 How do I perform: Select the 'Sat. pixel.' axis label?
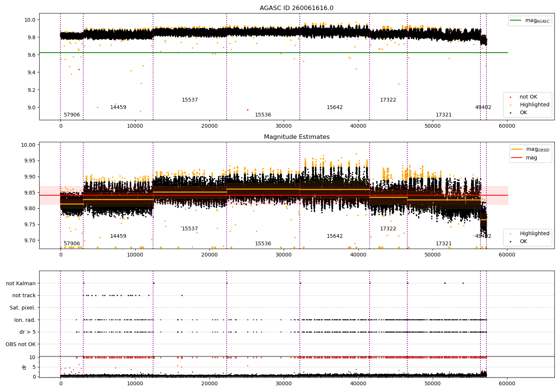tap(23, 308)
